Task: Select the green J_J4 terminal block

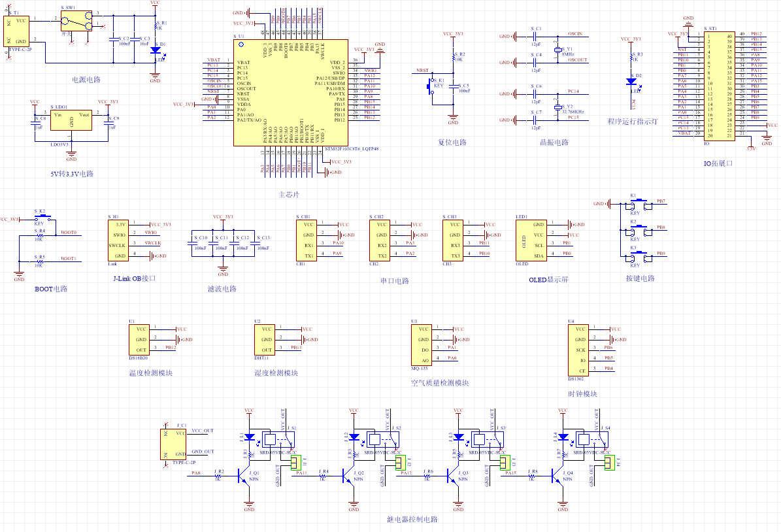Action: (610, 463)
